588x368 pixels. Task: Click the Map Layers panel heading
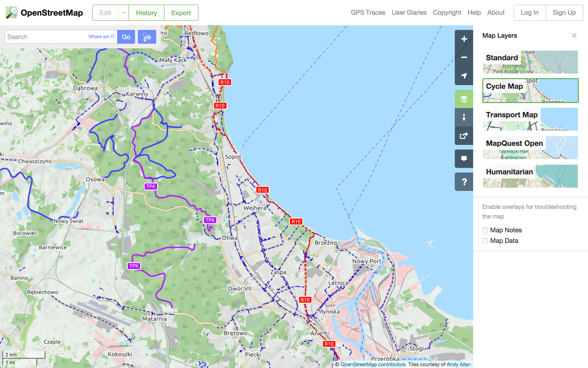point(500,36)
